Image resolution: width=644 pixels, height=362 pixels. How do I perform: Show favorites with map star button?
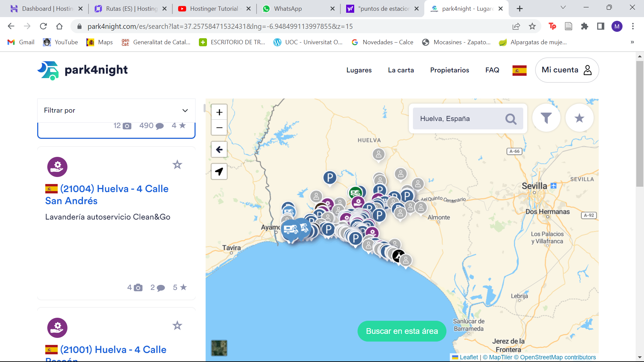pyautogui.click(x=579, y=118)
